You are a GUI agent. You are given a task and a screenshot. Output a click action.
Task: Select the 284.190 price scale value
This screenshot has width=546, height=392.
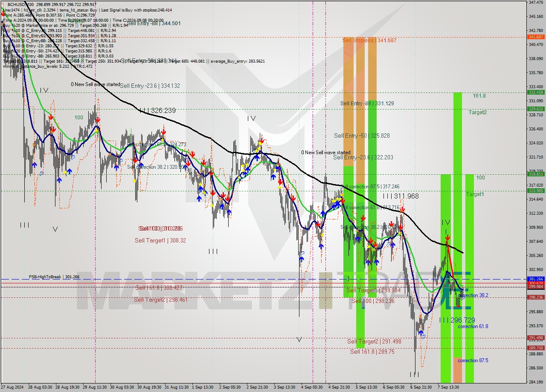536,382
